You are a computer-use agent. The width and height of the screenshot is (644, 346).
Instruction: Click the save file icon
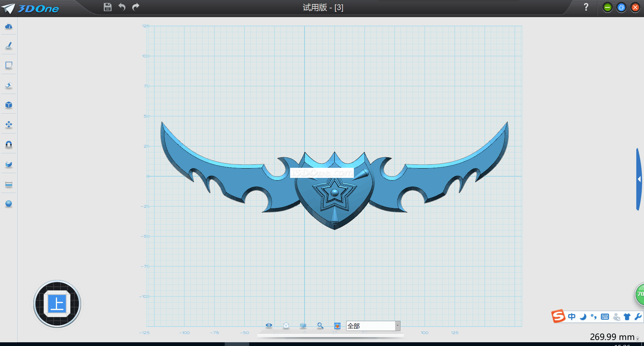pyautogui.click(x=107, y=7)
